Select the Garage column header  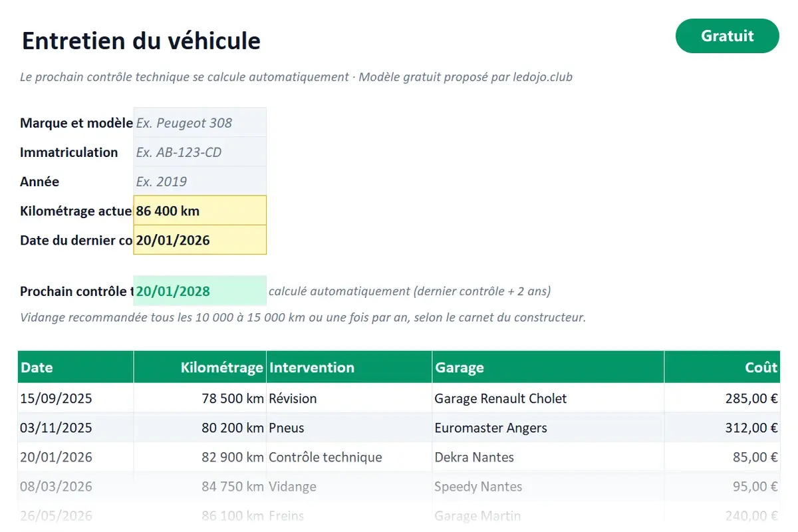point(548,367)
